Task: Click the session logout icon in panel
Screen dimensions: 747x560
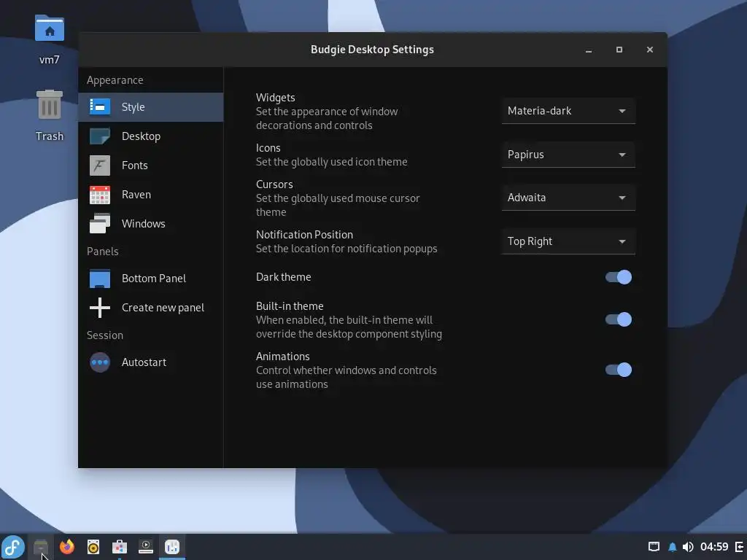Action: coord(740,547)
